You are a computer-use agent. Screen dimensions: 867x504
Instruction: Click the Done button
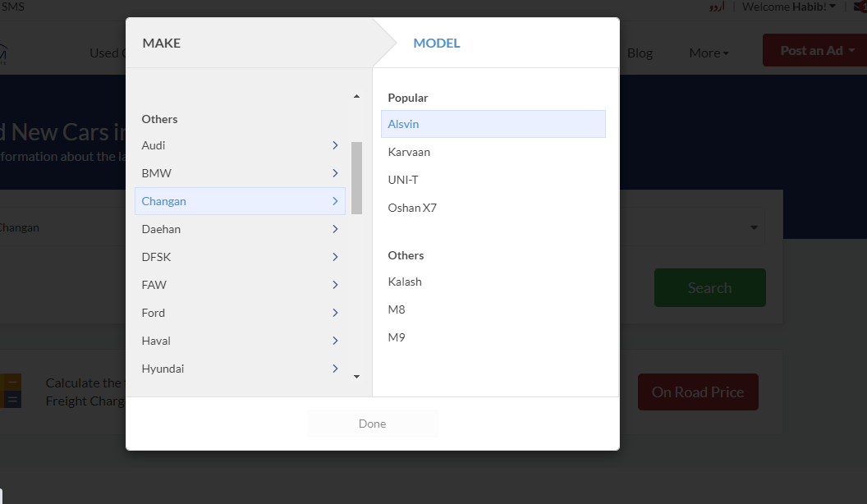point(372,424)
